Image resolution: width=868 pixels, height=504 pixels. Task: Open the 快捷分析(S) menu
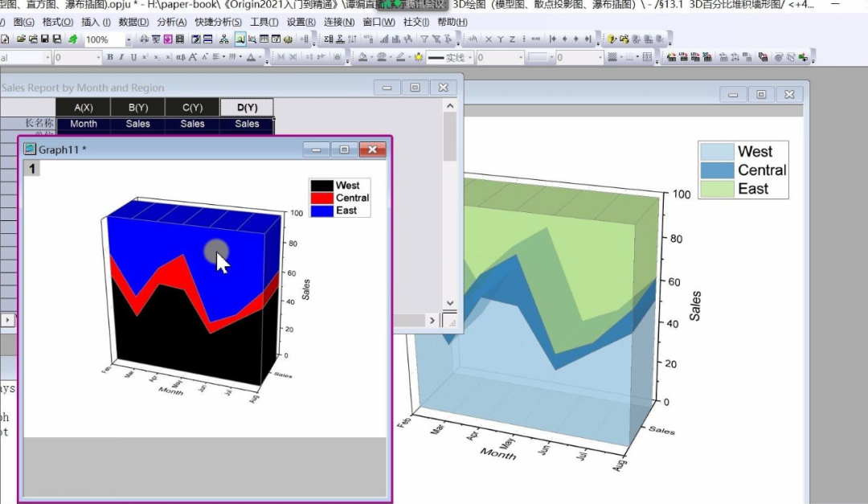click(218, 23)
